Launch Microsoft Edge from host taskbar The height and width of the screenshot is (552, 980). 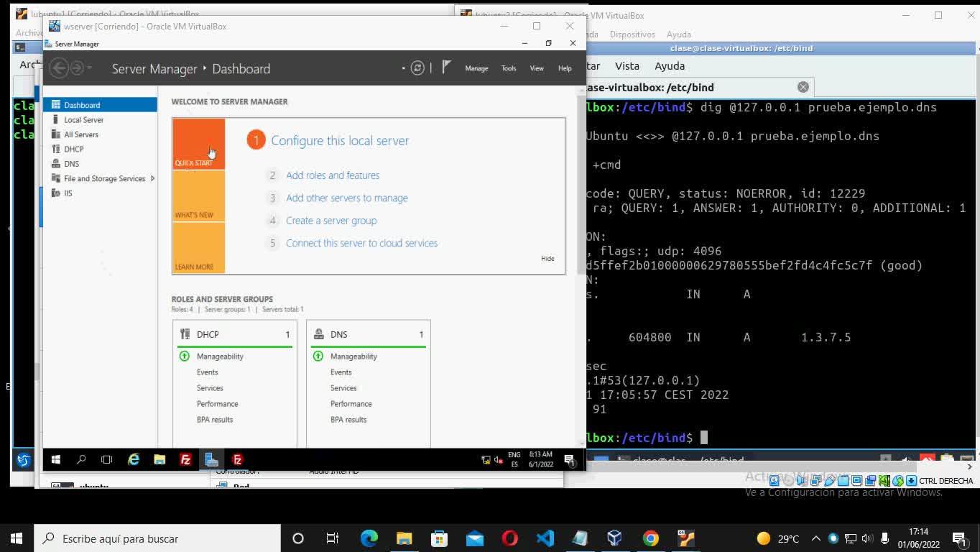click(369, 538)
